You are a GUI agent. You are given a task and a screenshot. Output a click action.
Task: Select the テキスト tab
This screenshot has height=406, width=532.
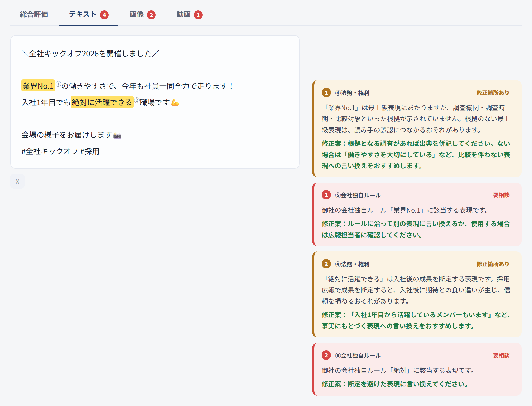[89, 14]
